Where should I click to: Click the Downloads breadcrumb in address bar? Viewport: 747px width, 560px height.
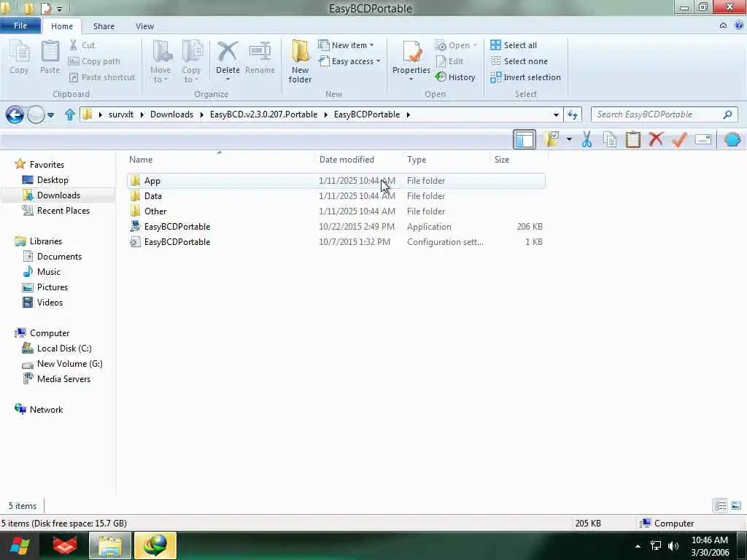171,114
